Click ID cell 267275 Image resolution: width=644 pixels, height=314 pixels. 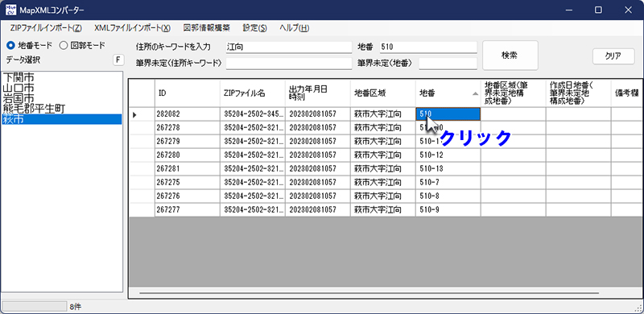pos(188,182)
